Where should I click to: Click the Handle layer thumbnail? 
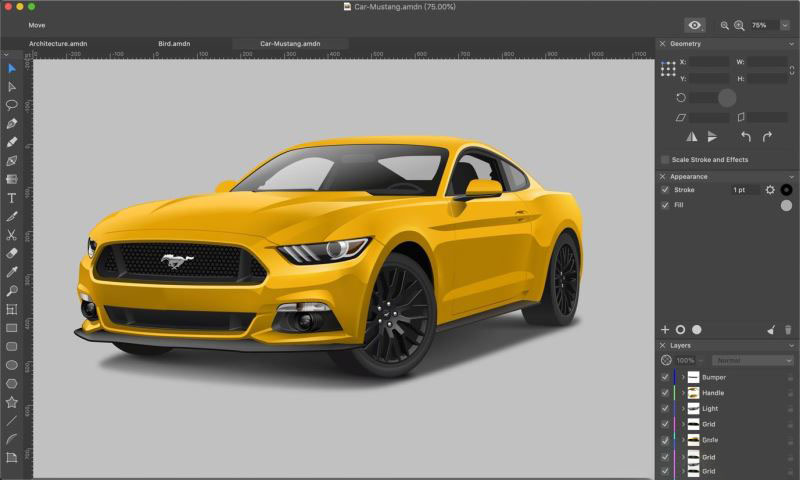pos(693,393)
